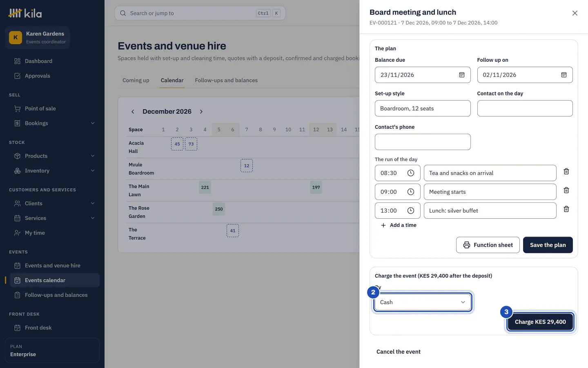Click the Kila logo
This screenshot has height=368, width=588.
pos(25,13)
